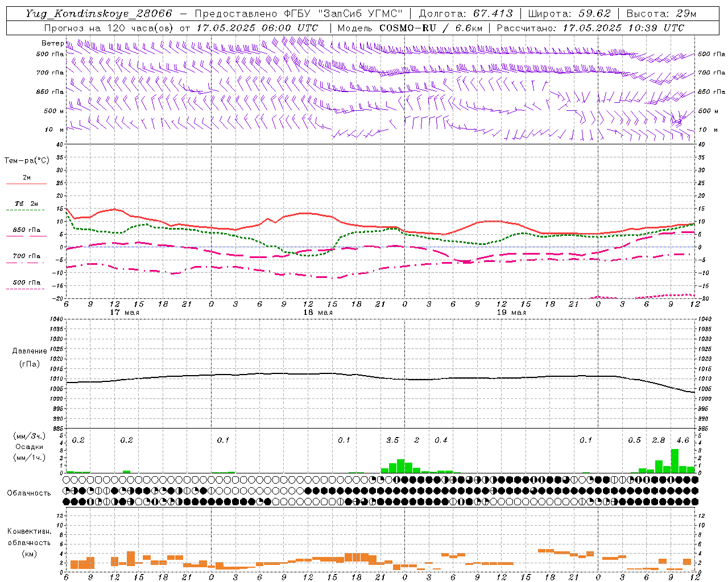The image size is (728, 582).
Task: Click the Td 2м dew point legend label
Action: pyautogui.click(x=26, y=203)
